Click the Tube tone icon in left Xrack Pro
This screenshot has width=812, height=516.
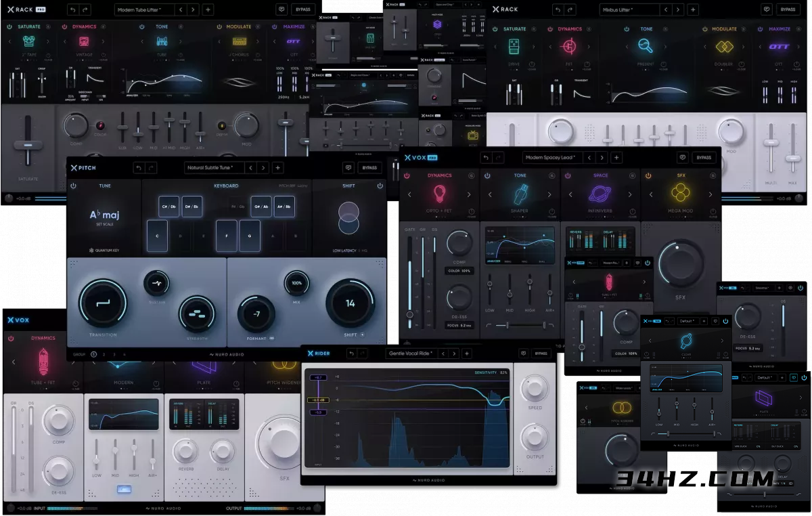pyautogui.click(x=162, y=43)
